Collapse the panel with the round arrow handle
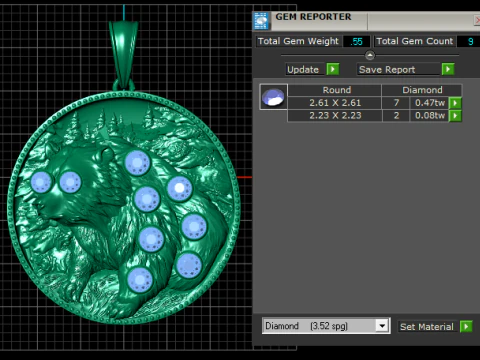 370,55
